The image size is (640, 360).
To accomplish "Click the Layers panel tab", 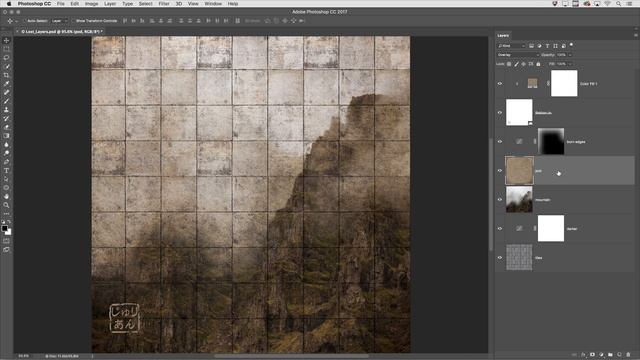I will tap(503, 36).
